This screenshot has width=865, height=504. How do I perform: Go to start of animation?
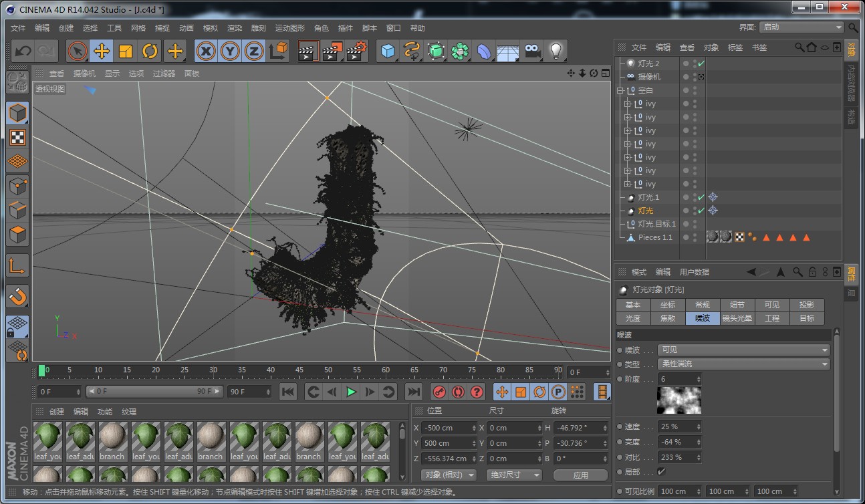[288, 392]
